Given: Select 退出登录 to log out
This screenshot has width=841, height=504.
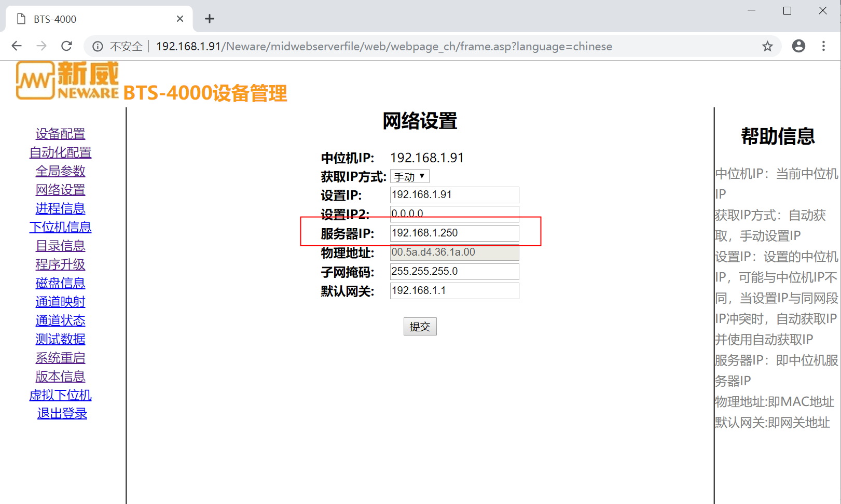Looking at the screenshot, I should 62,414.
